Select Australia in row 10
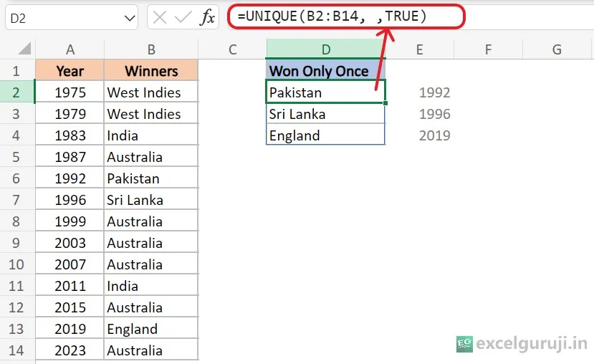 (151, 264)
